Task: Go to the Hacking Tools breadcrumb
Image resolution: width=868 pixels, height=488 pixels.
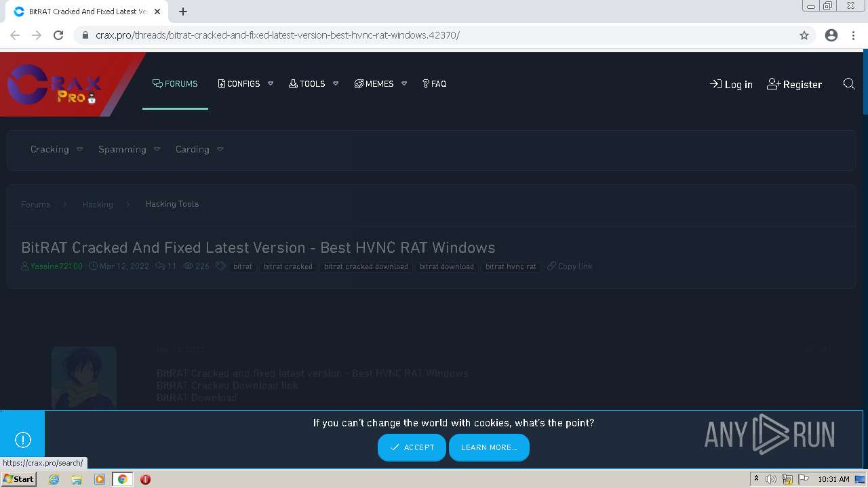Action: point(172,204)
